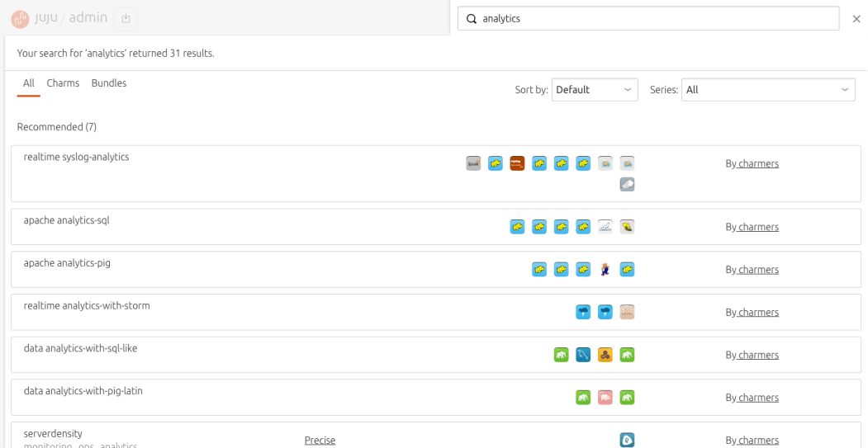Viewport: 868px width, 448px height.
Task: Click the export/download icon beside admin
Action: point(126,18)
